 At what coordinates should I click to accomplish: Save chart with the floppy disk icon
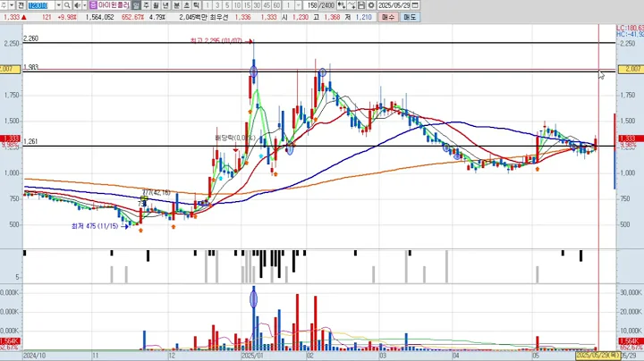click(x=361, y=5)
